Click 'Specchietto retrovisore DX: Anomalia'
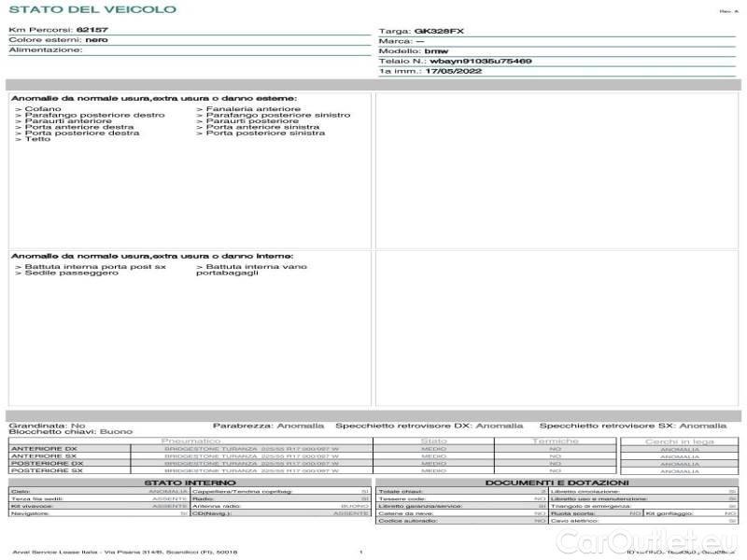This screenshot has height=560, width=747. [430, 426]
